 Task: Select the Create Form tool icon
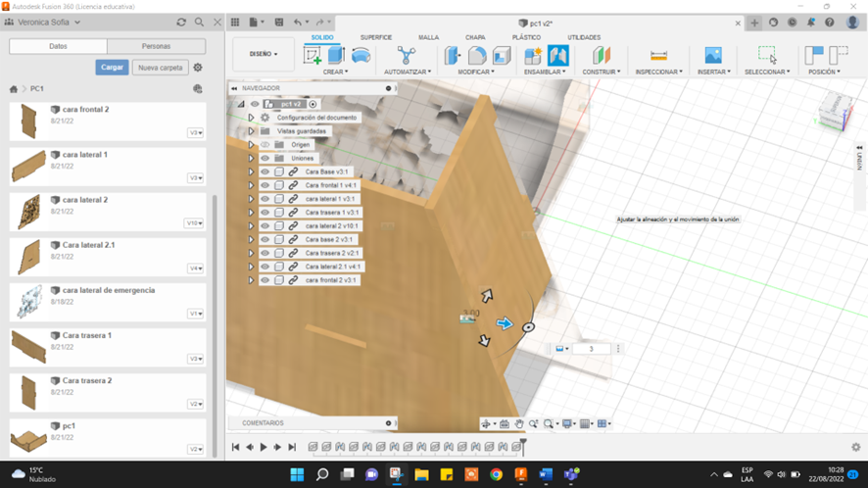pyautogui.click(x=361, y=56)
